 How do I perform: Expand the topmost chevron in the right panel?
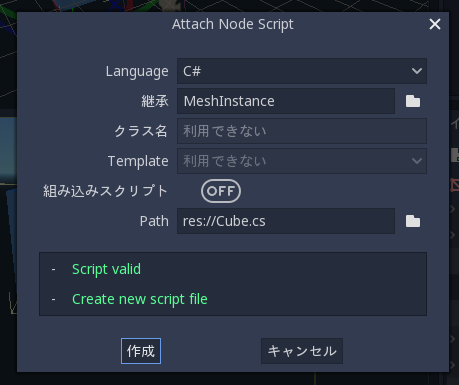click(453, 209)
